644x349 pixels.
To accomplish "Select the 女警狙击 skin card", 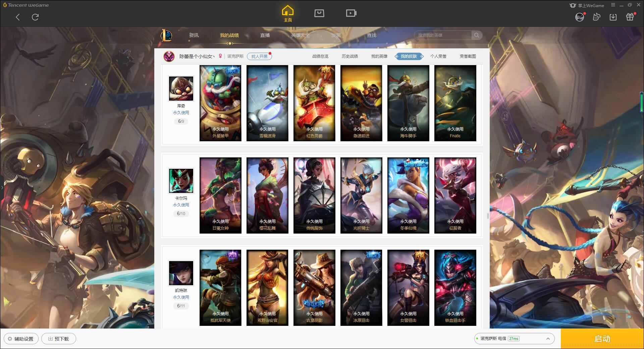I will click(408, 288).
